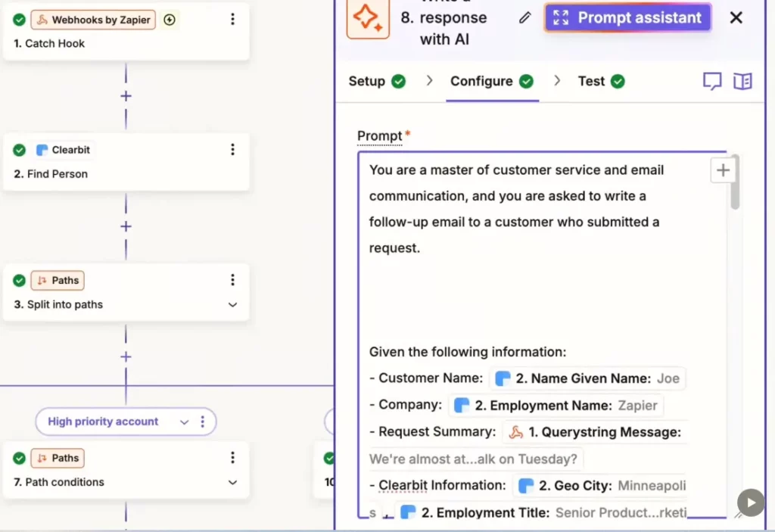Open High priority account path dropdown
The height and width of the screenshot is (532, 775).
click(x=185, y=422)
